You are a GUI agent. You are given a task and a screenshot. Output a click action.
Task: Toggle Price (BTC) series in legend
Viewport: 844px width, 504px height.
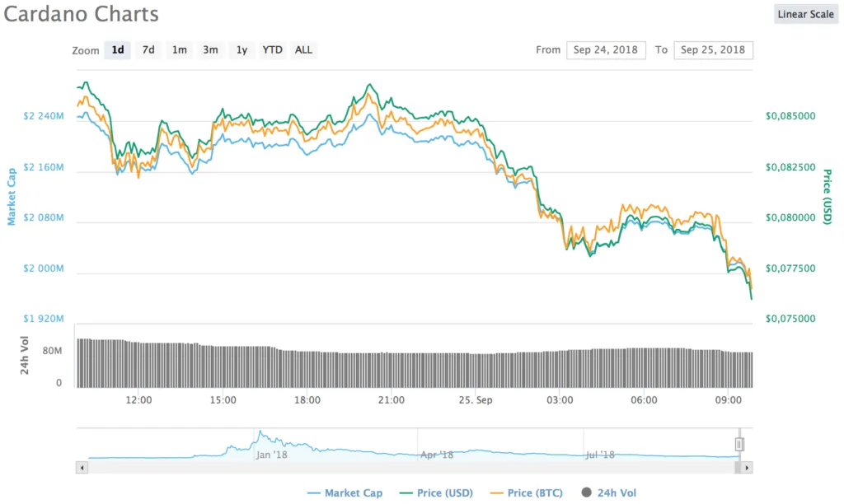coord(527,492)
